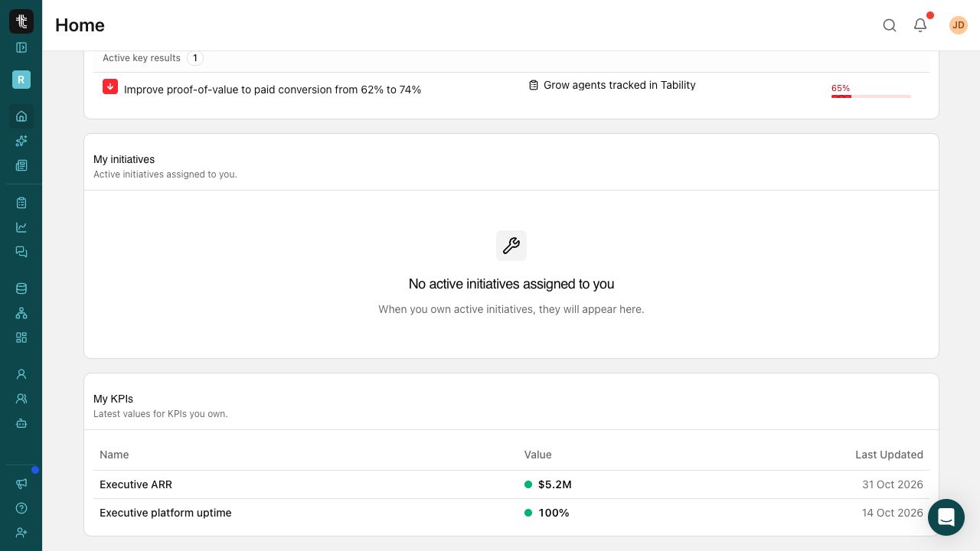Click the 'My initiatives' section heading
Image resolution: width=980 pixels, height=551 pixels.
tap(124, 159)
